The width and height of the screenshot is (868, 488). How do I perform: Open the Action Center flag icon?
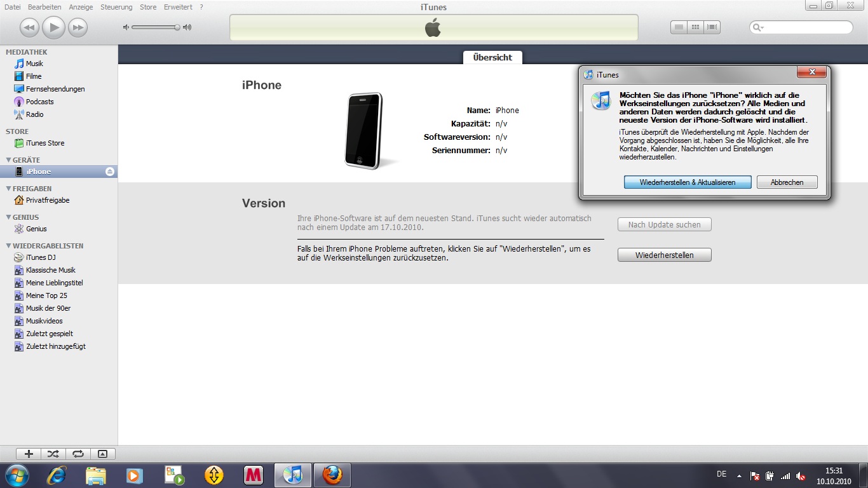coord(754,476)
